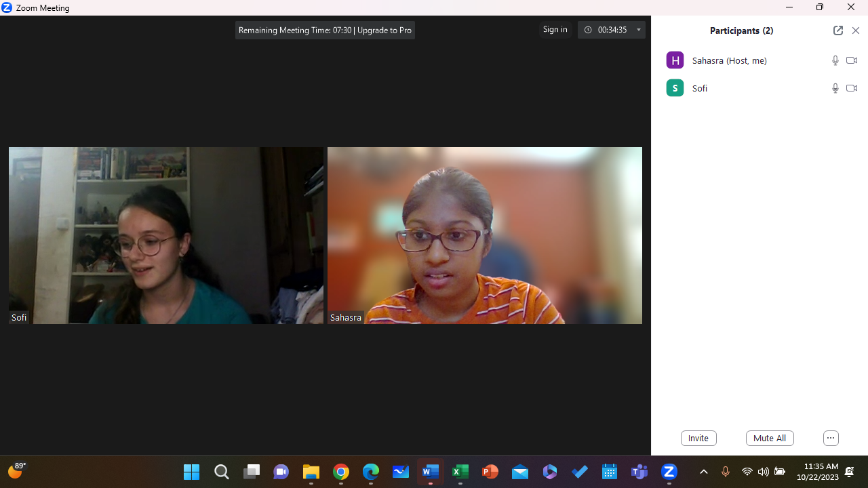Show hidden system tray icons
The width and height of the screenshot is (868, 488).
pyautogui.click(x=703, y=472)
